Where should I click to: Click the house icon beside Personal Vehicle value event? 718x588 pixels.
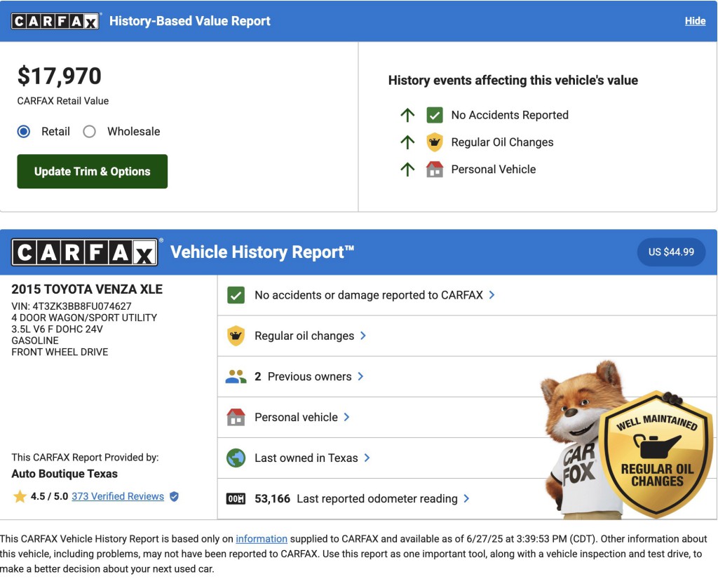pos(435,170)
